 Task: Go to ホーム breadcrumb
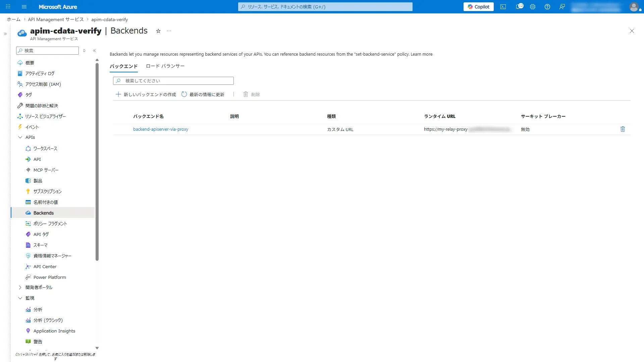(13, 19)
